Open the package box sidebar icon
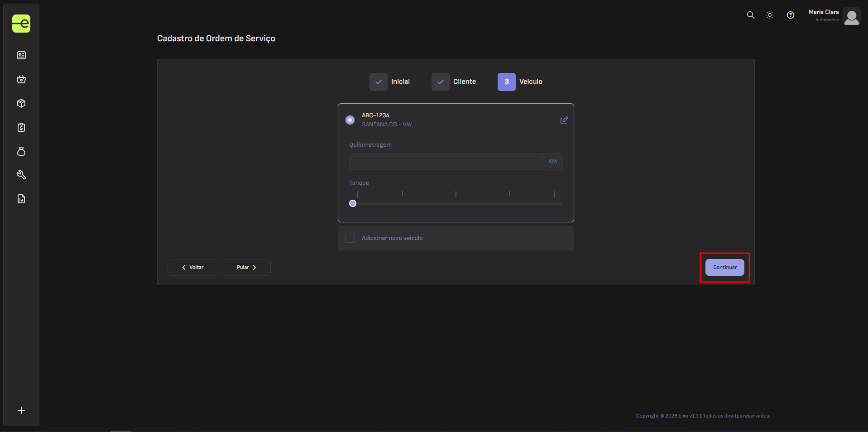The image size is (868, 432). click(x=21, y=103)
